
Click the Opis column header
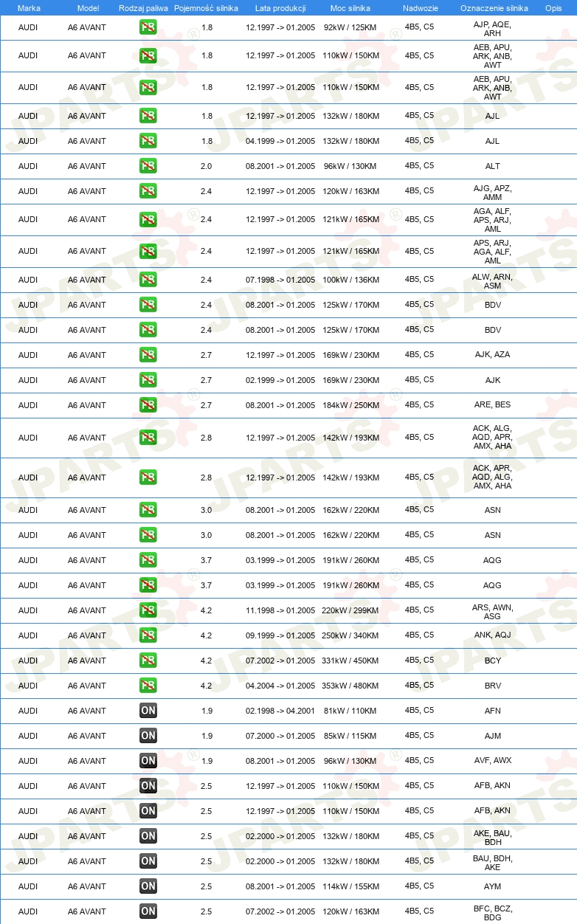click(x=553, y=7)
